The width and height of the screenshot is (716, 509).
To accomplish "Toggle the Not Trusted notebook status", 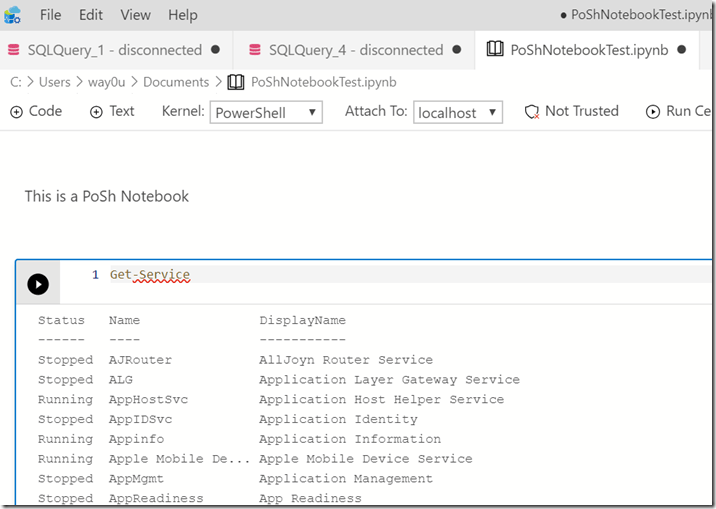I will pos(572,111).
